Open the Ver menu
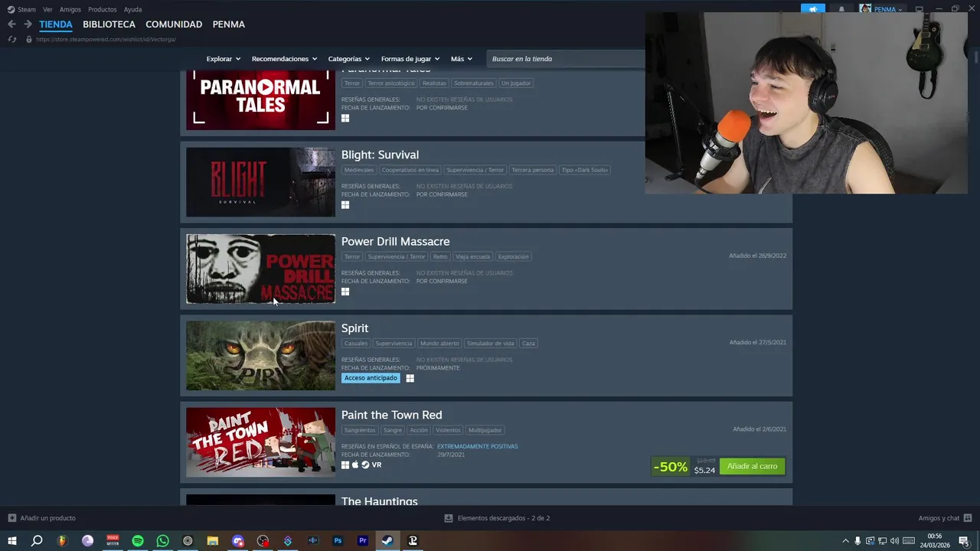The image size is (980, 551). 47,9
